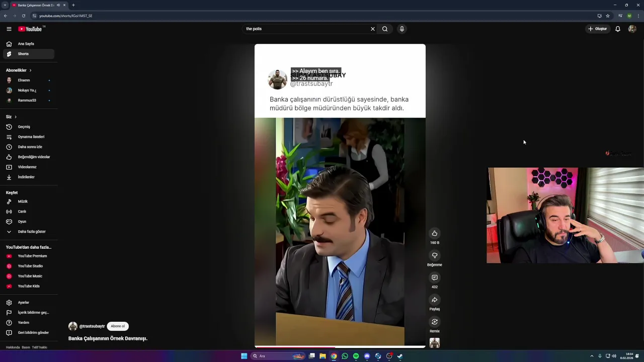The image size is (644, 362).
Task: Mute the tab via speaker icon
Action: tap(58, 5)
